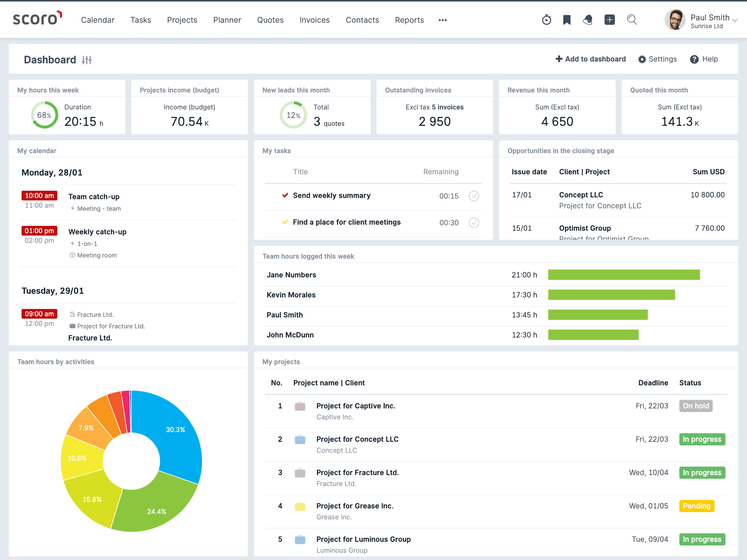Open the bookmarks icon in header

[567, 20]
